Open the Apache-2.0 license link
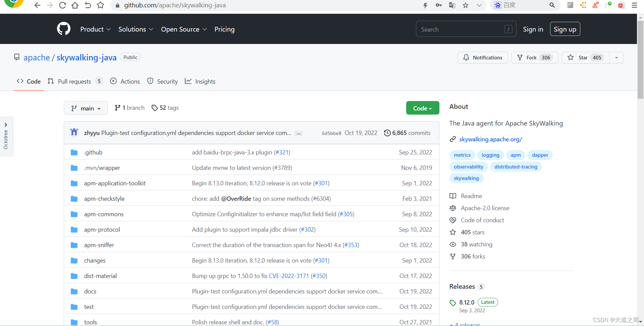Screen dimensions: 644x326 click(x=485, y=208)
